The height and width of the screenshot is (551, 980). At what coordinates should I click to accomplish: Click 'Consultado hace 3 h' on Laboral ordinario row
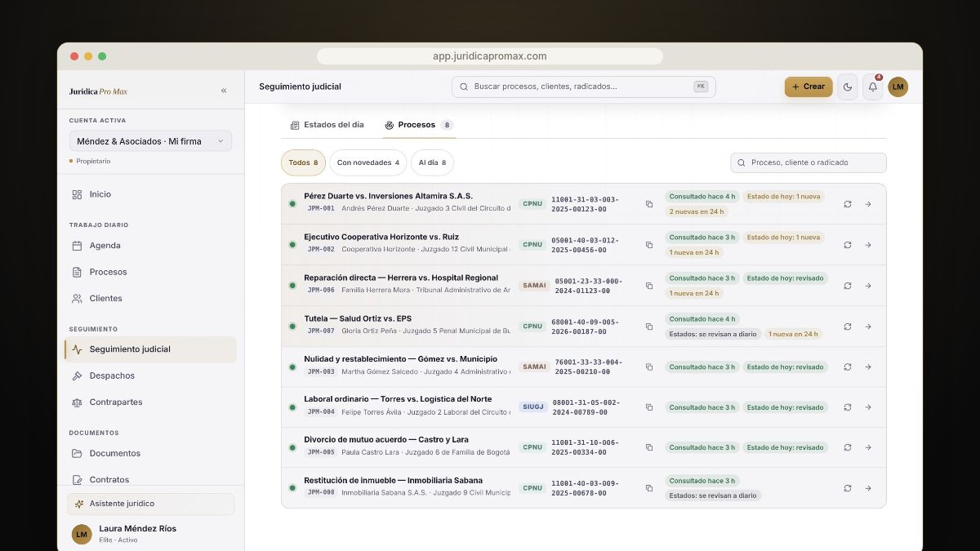702,407
